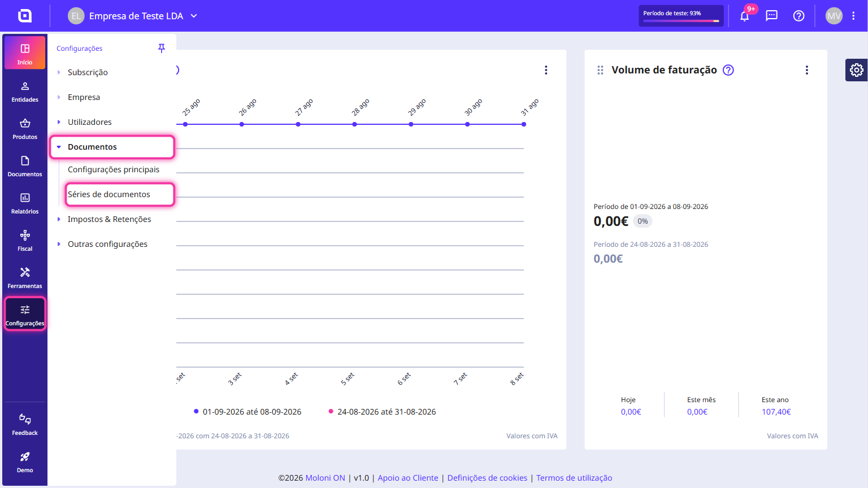Open the Produtos basket icon
The width and height of the screenshot is (868, 488).
[25, 129]
